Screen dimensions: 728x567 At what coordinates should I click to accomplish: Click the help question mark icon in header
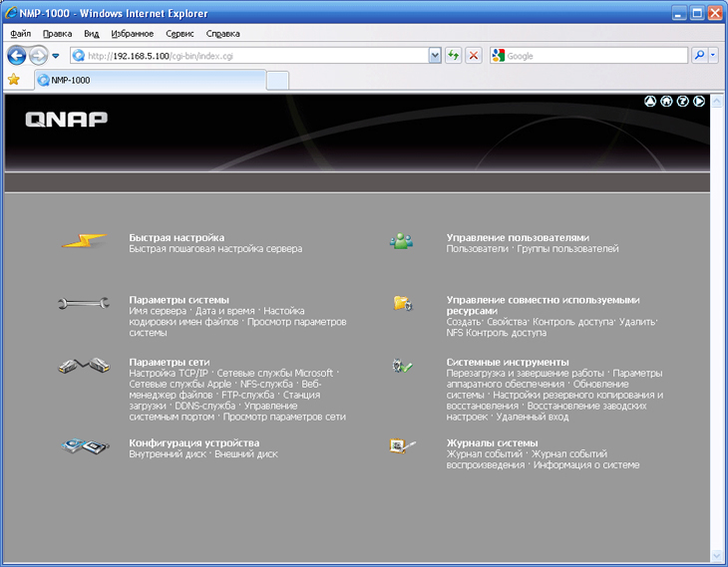[x=682, y=101]
